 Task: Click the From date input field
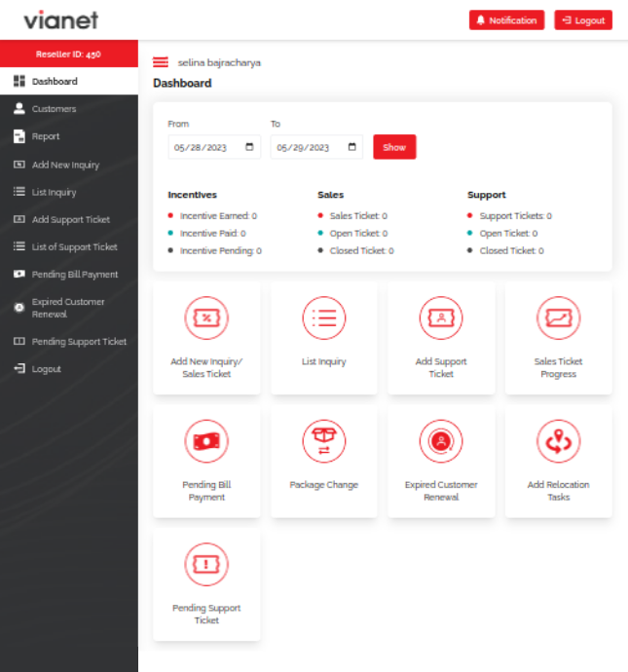tap(214, 147)
